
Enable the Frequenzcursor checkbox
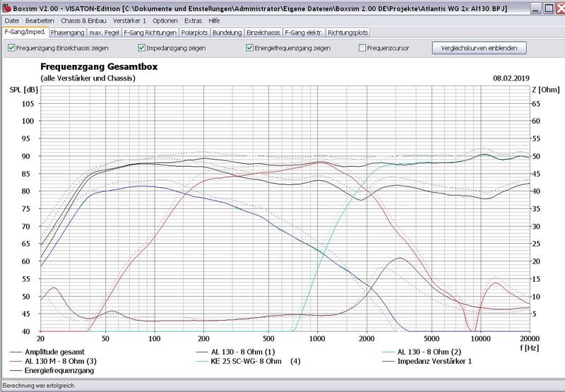coord(362,48)
